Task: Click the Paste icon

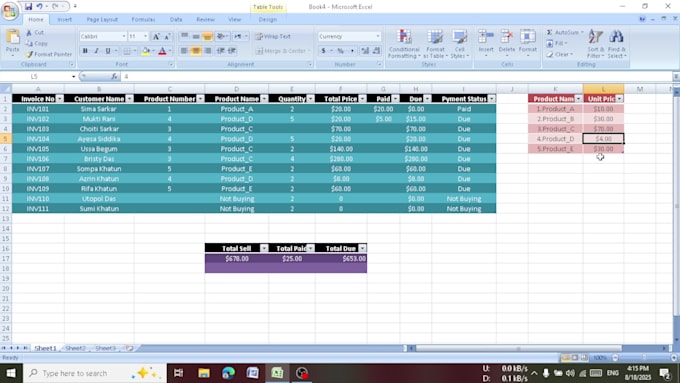Action: coord(13,38)
